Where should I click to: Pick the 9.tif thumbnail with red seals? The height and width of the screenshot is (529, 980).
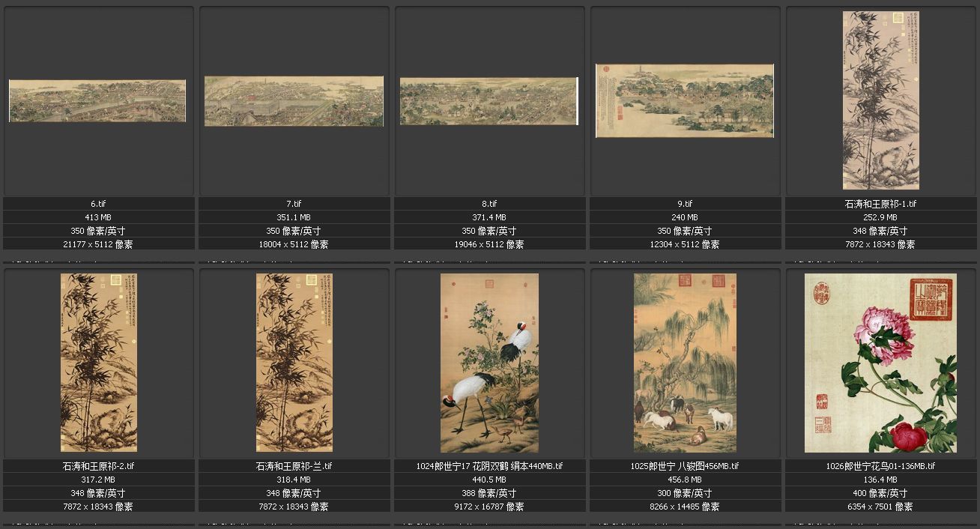(685, 100)
